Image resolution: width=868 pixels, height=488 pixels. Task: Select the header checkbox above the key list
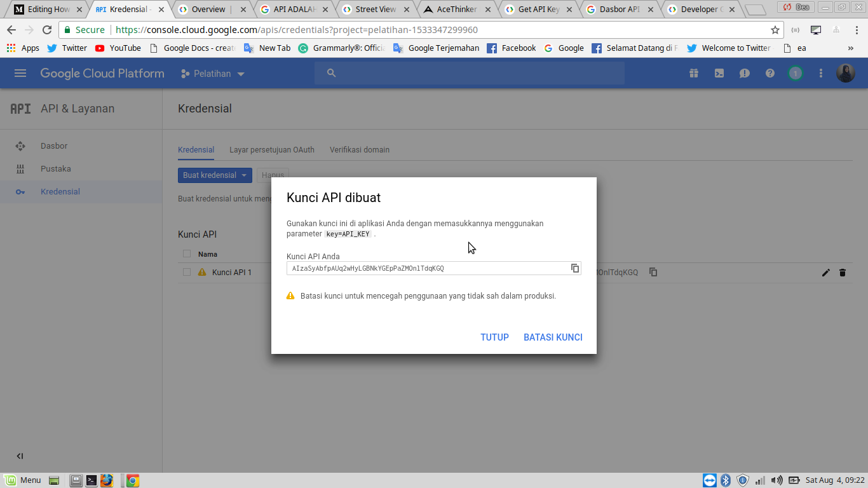point(187,253)
